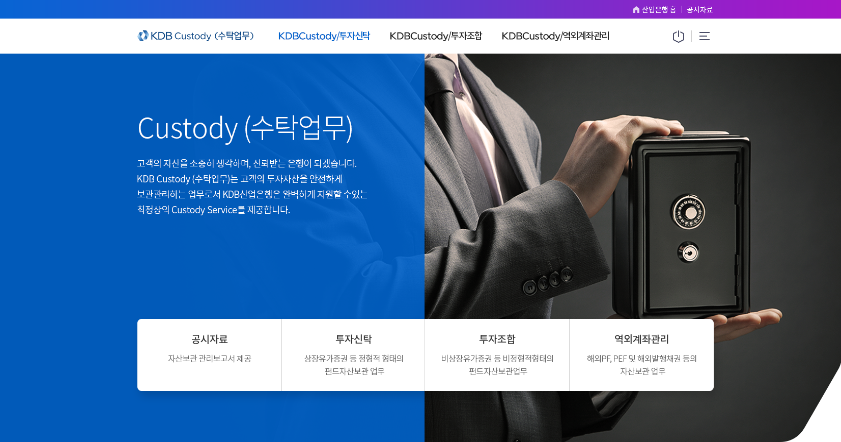The height and width of the screenshot is (442, 841).
Task: Open the 공시자료 link in the top bar
Action: 699,10
